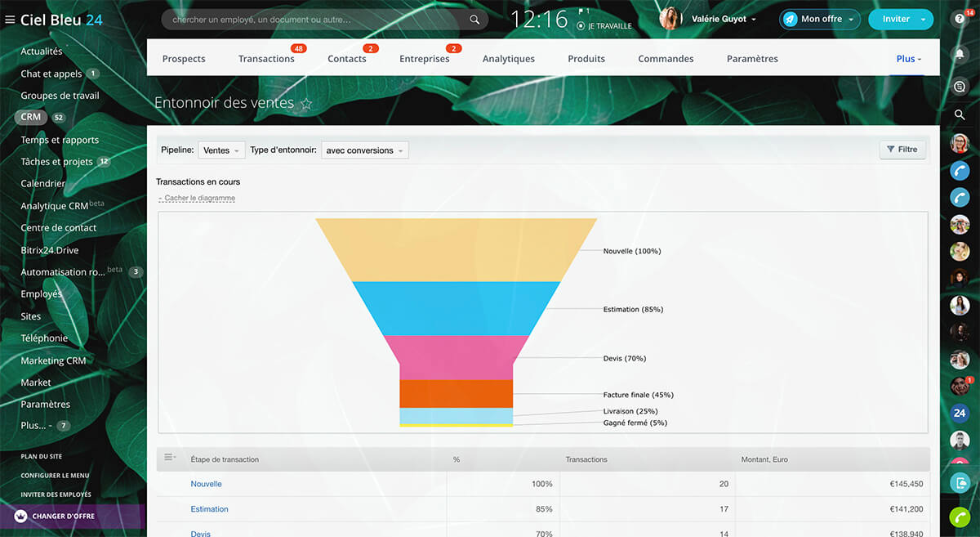Toggle the JE TRAVAILLE work status
Viewport: 980px width, 537px height.
coord(604,26)
